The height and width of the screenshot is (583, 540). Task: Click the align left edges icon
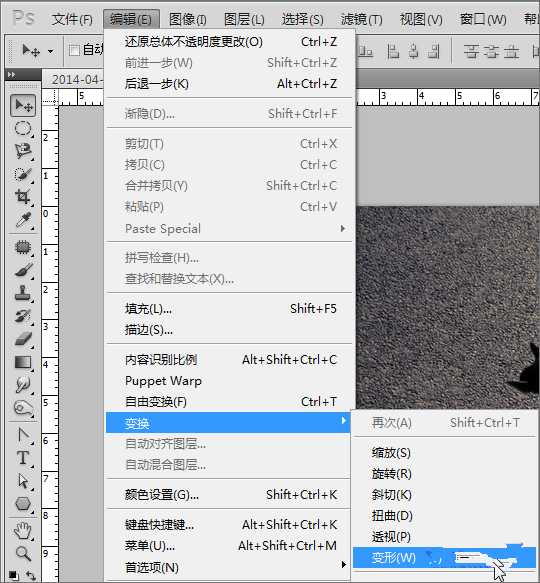pos(393,51)
